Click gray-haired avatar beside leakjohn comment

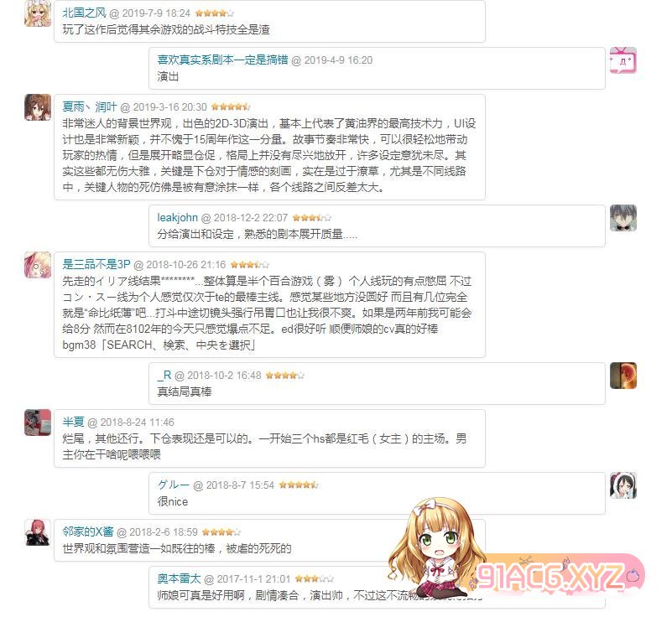[x=623, y=218]
